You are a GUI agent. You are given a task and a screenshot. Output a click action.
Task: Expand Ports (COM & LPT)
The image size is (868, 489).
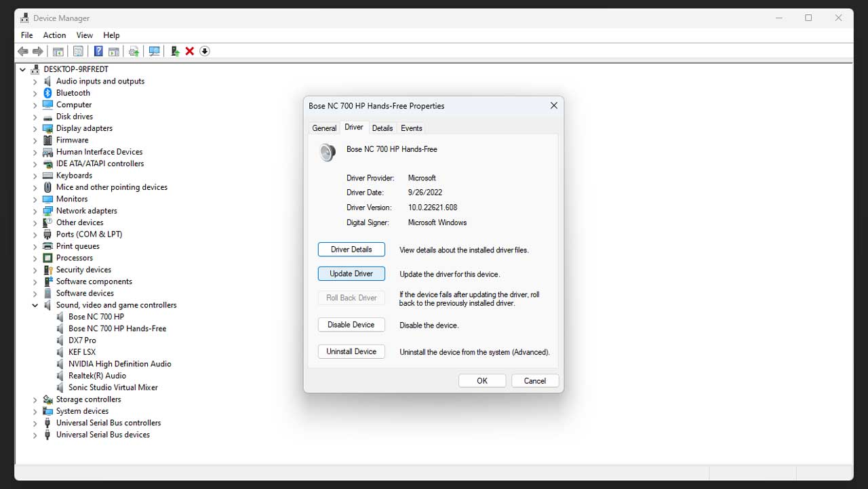(x=35, y=235)
